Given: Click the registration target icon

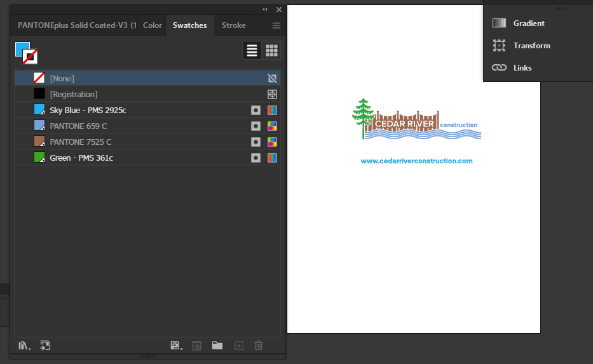Looking at the screenshot, I should pos(272,94).
